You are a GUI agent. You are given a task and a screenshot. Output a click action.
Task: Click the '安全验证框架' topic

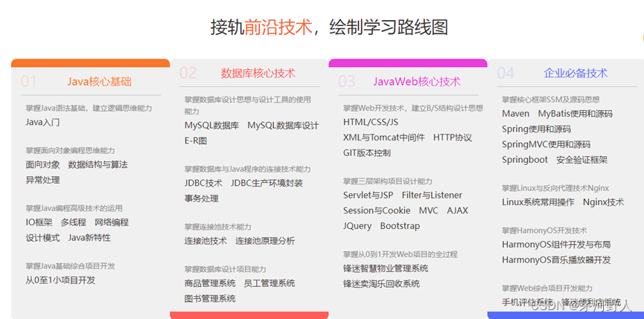click(581, 160)
